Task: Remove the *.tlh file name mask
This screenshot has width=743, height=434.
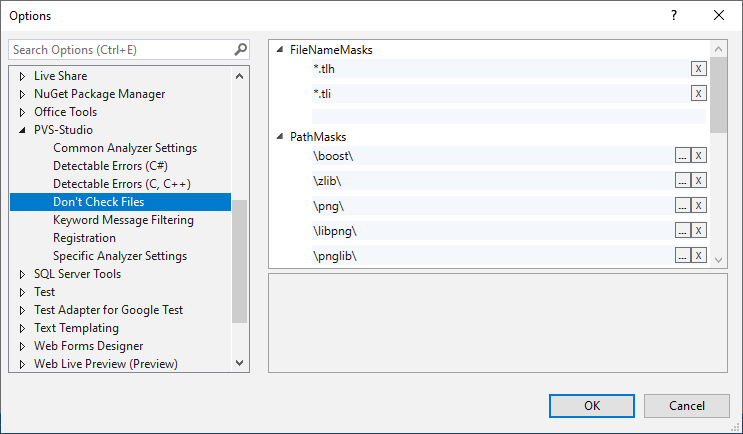Action: [699, 68]
